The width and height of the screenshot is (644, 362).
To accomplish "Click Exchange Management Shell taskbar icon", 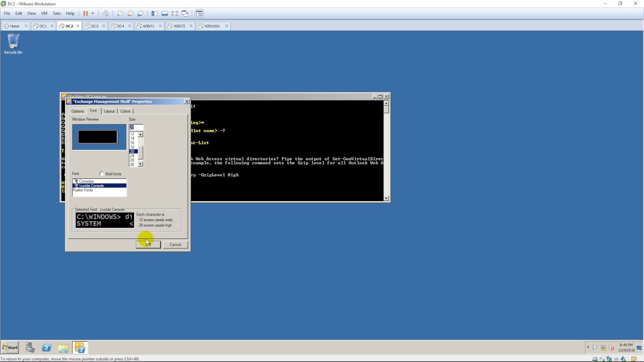I will click(80, 347).
